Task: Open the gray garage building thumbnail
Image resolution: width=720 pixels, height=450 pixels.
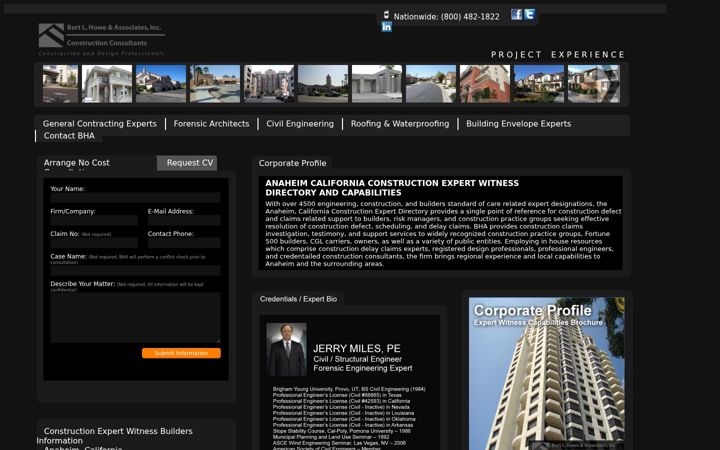Action: (x=377, y=84)
